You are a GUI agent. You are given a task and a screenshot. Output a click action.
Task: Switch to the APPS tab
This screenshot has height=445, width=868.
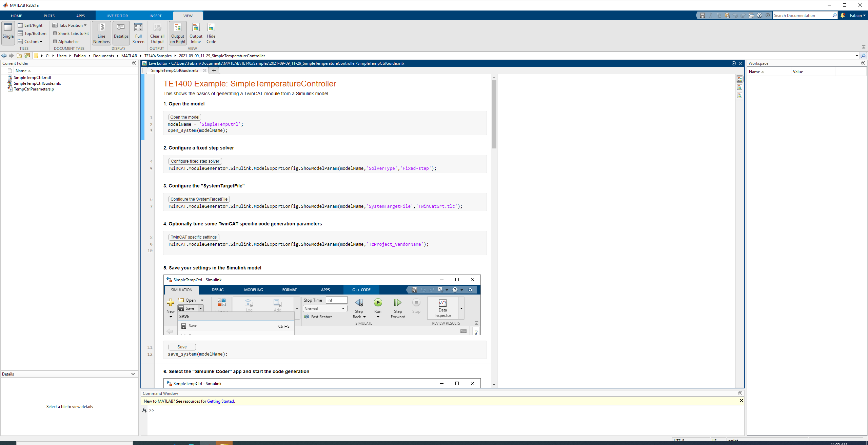click(80, 16)
